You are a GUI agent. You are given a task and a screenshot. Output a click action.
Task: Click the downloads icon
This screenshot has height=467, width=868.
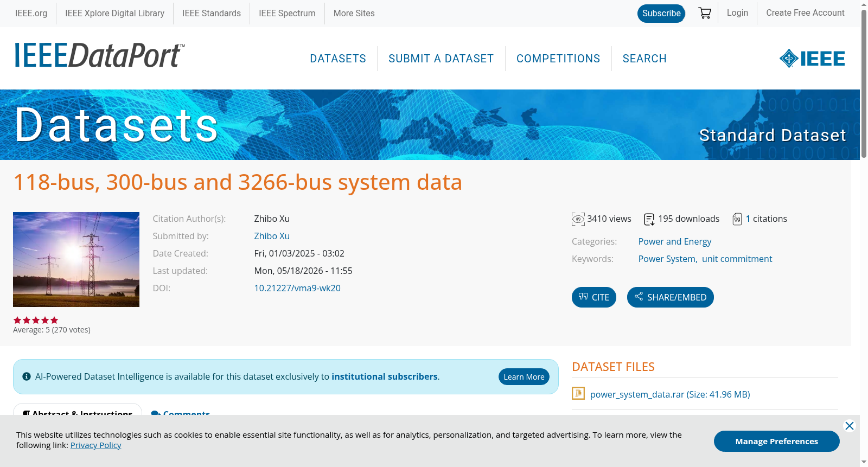click(x=649, y=219)
